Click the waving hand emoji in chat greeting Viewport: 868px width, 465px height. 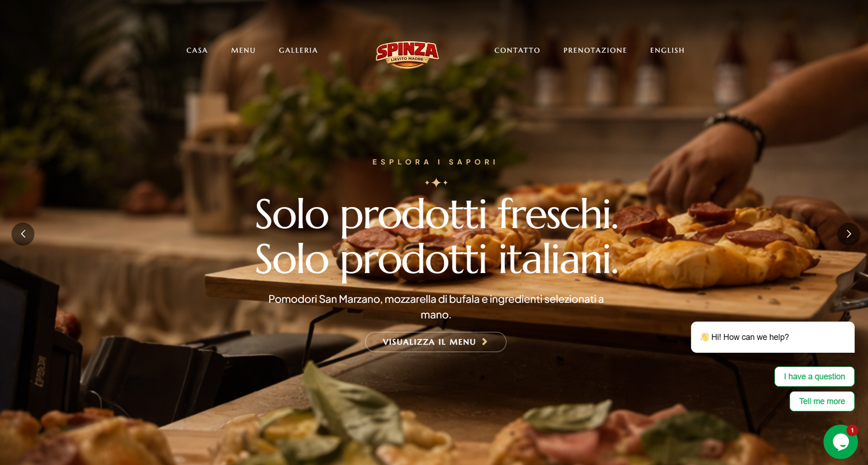click(x=705, y=337)
